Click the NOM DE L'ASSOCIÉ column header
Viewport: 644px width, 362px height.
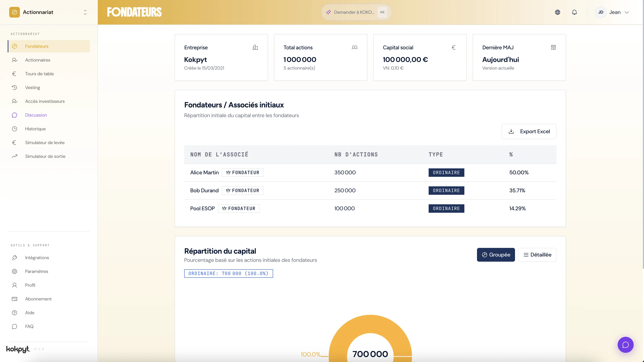(x=219, y=154)
